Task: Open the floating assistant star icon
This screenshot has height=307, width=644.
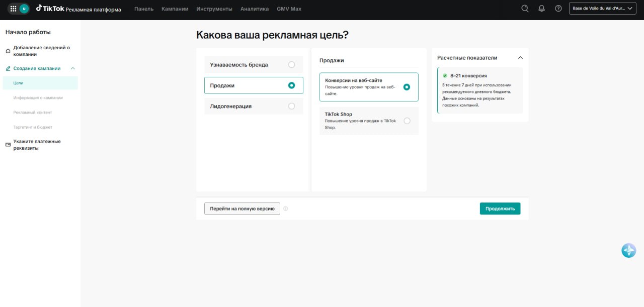Action: pos(629,250)
